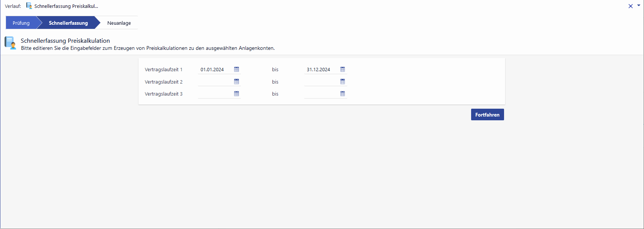Close the Schnellerfassung view with the X
This screenshot has width=644, height=229.
pyautogui.click(x=631, y=6)
